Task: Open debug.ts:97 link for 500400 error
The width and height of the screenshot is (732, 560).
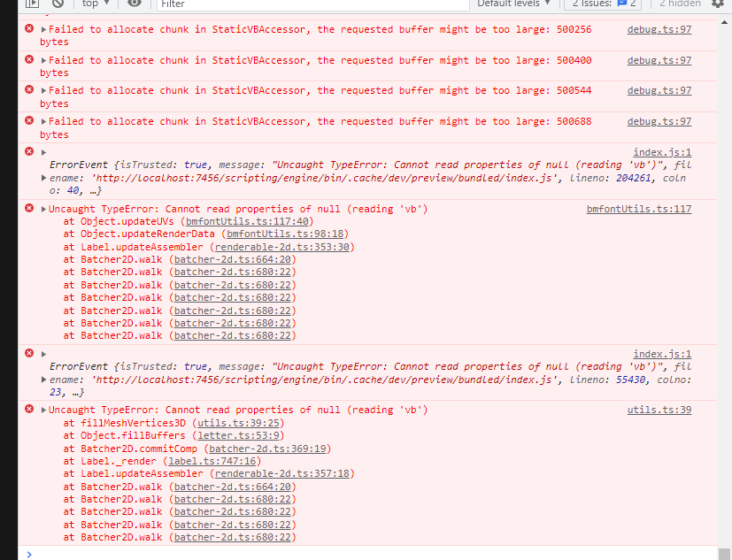Action: (659, 60)
